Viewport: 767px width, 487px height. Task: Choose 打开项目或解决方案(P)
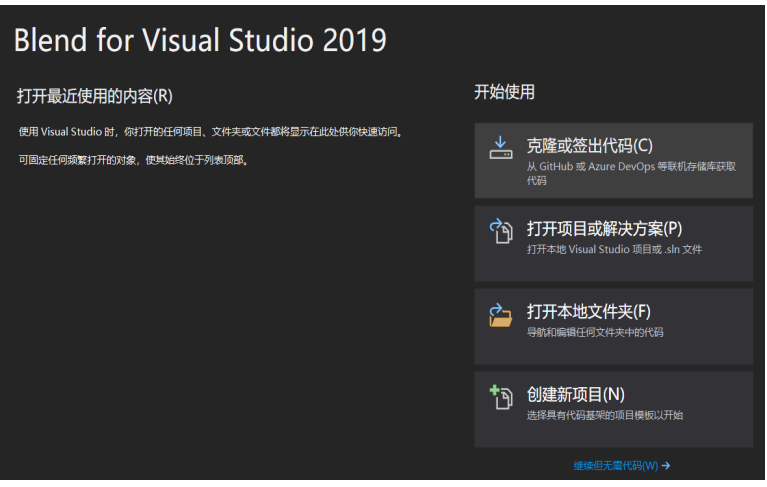tap(613, 244)
